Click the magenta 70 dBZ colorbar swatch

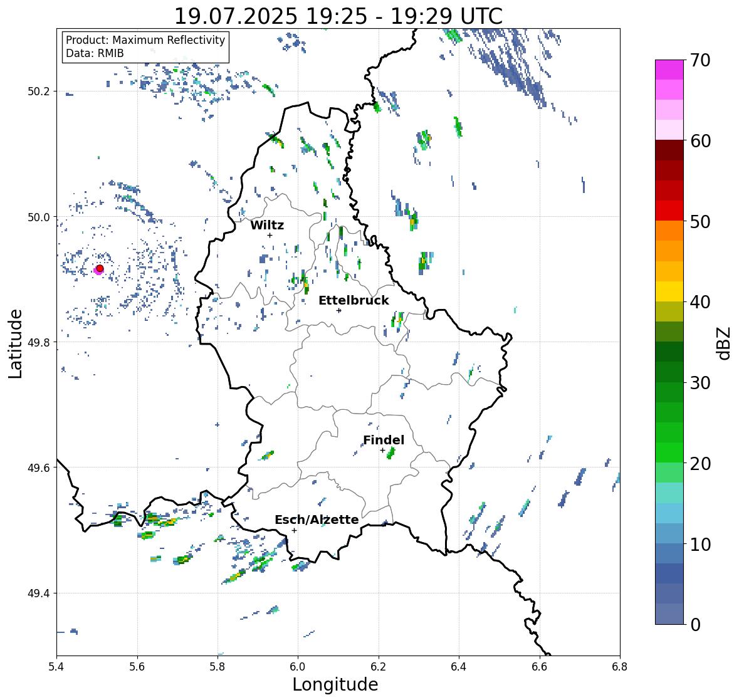pyautogui.click(x=669, y=70)
